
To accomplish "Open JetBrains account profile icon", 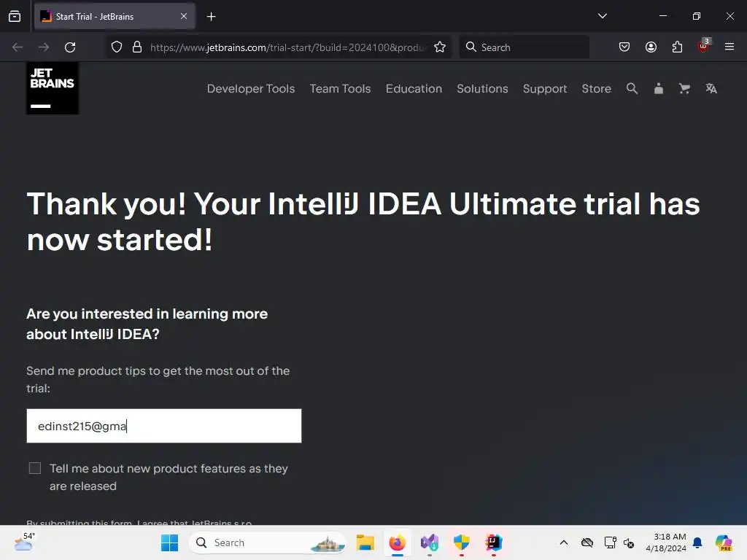I will pyautogui.click(x=659, y=88).
